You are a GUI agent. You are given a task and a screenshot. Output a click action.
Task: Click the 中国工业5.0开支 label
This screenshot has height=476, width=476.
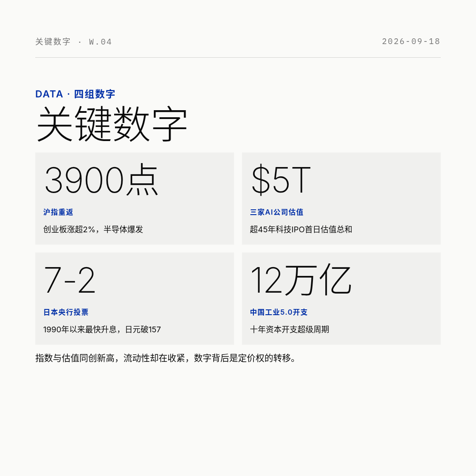point(279,312)
